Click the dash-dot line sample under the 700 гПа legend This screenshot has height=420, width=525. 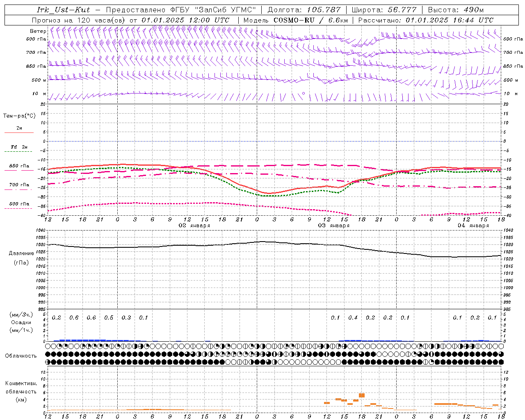[18, 190]
